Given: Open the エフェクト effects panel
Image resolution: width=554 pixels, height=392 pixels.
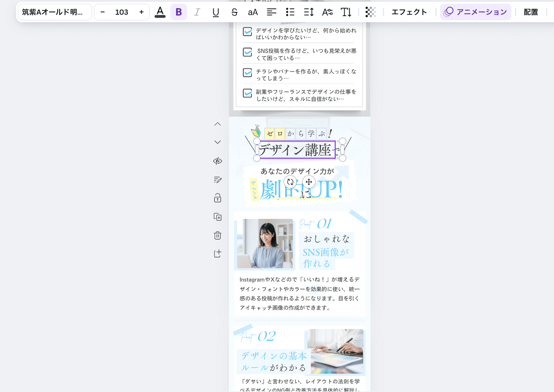Looking at the screenshot, I should (x=409, y=12).
